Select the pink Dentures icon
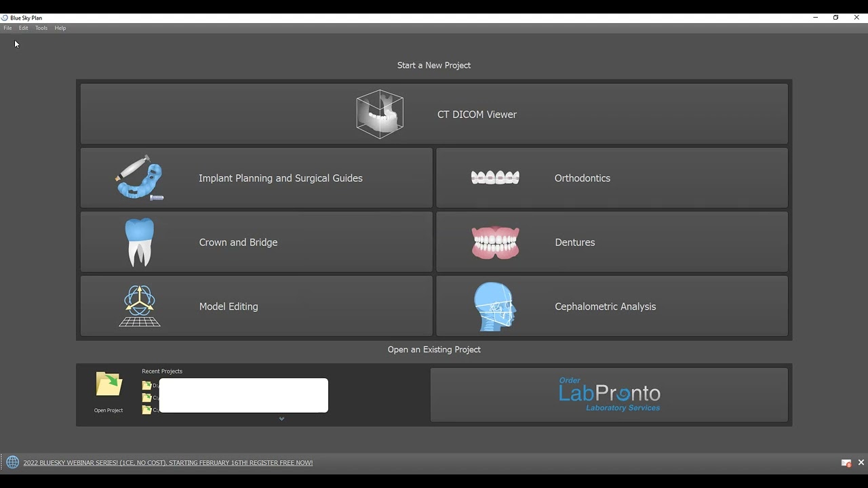The image size is (868, 488). point(495,242)
